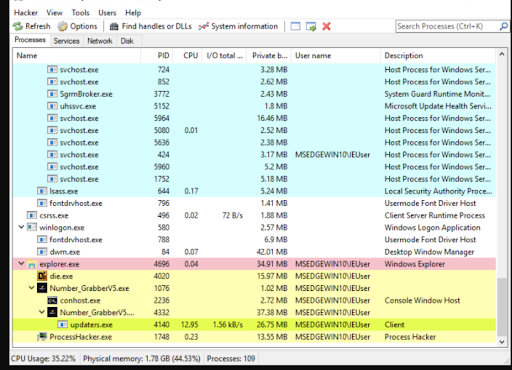This screenshot has height=370, width=512.
Task: Click the Console Window Host description
Action: 422,300
